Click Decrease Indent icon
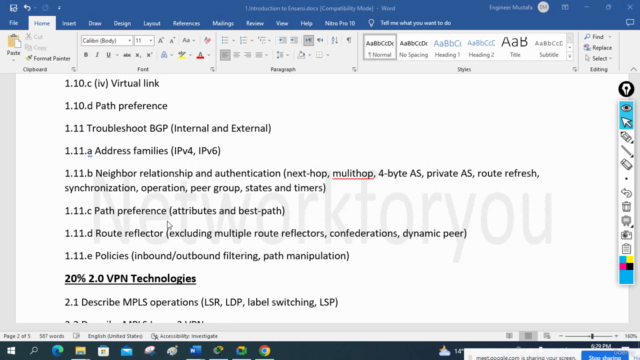 pos(282,40)
